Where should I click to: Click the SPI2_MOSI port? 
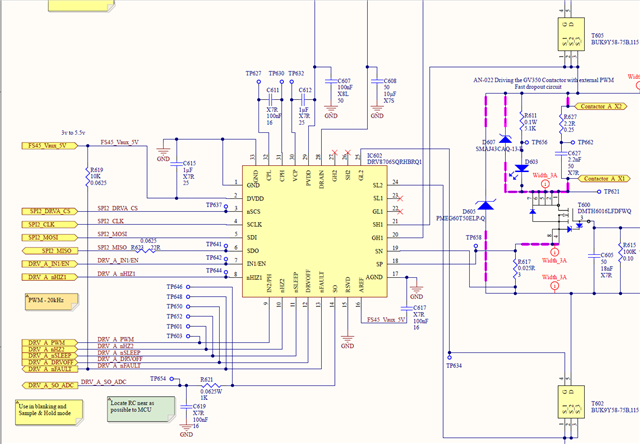tap(49, 238)
